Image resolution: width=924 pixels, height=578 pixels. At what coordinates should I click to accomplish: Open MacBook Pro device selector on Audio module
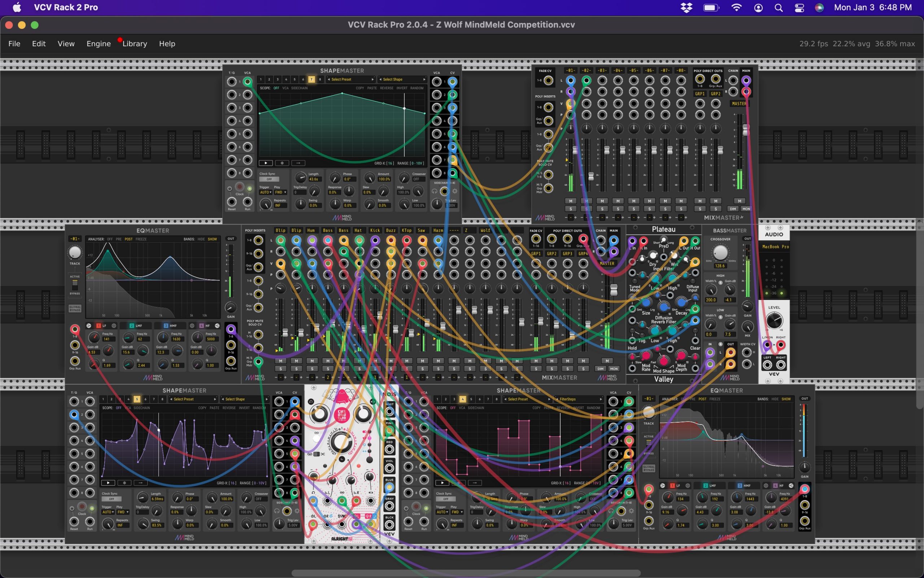[x=775, y=247]
